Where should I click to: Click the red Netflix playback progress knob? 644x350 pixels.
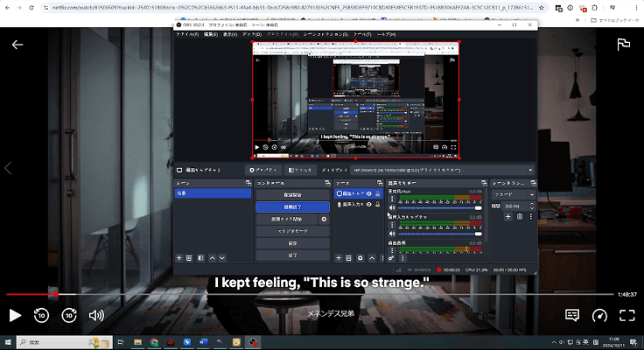pos(56,294)
